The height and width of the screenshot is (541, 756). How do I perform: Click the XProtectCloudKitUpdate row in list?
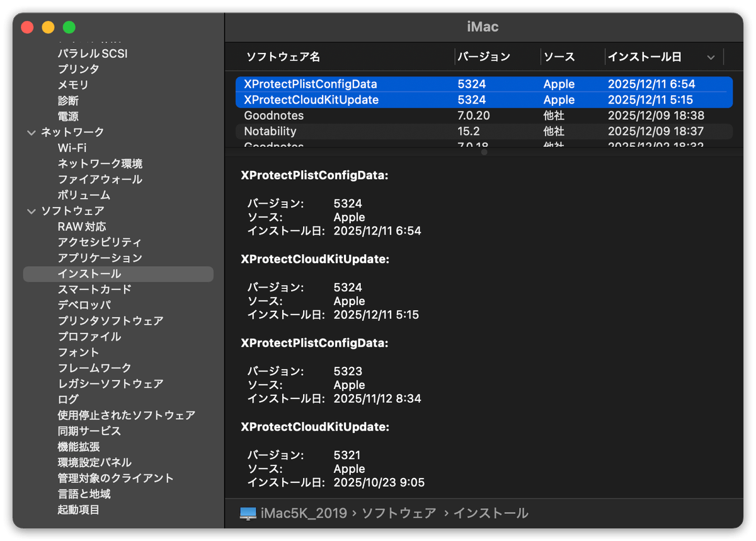pos(483,100)
